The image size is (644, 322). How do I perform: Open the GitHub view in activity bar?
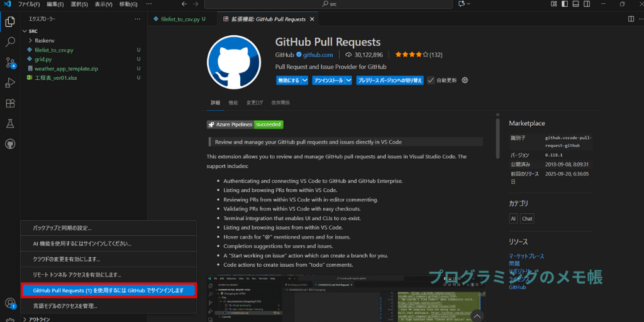tap(10, 144)
